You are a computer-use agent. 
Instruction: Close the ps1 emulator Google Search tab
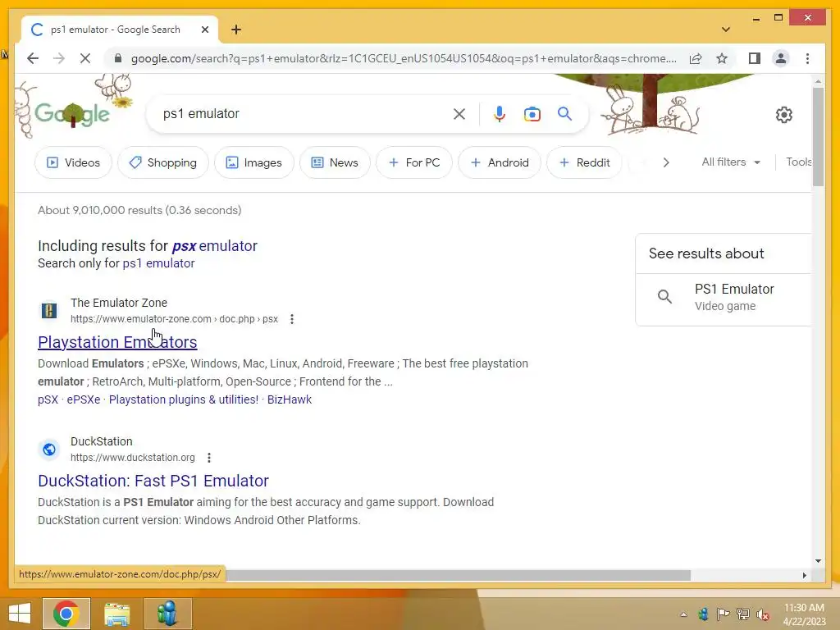(x=204, y=30)
